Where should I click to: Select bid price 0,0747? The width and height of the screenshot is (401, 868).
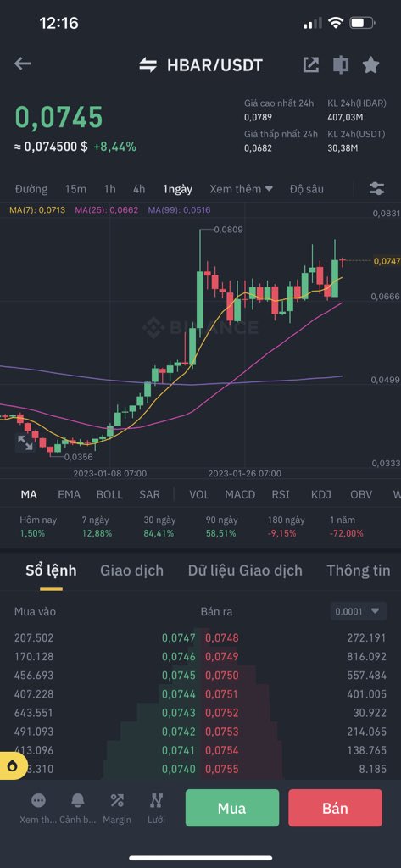179,637
